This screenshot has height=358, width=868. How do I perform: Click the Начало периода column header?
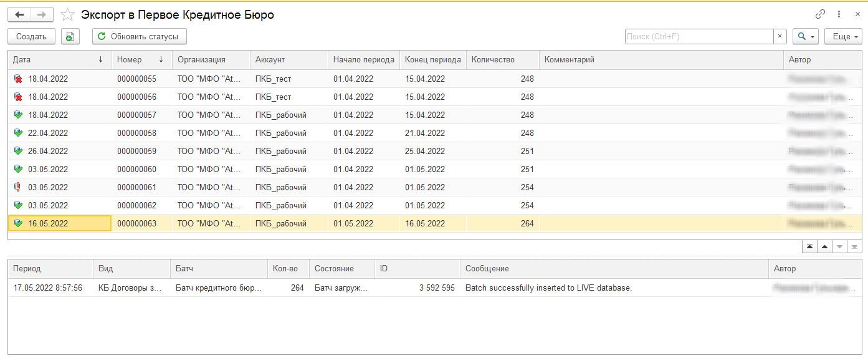click(x=364, y=60)
